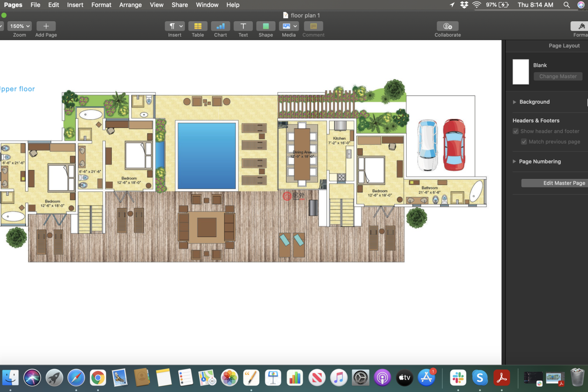This screenshot has height=392, width=588.
Task: Toggle the Format inspector brush icon
Action: tap(581, 26)
